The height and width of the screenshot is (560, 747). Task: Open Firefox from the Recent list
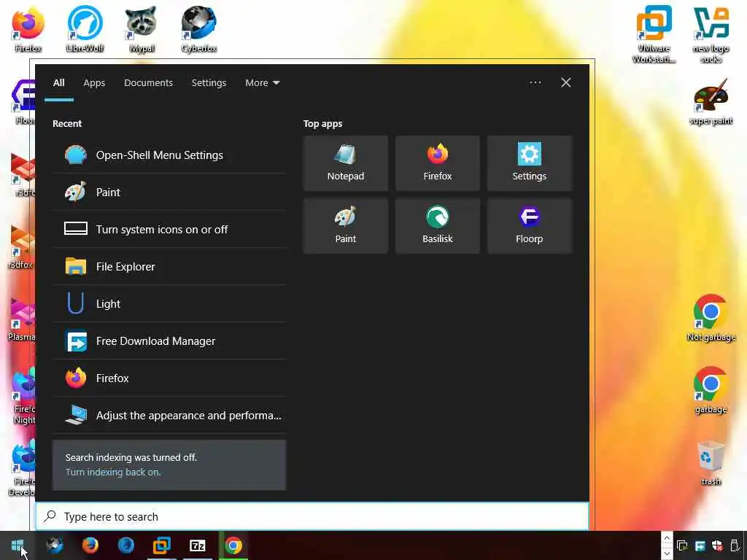169,378
